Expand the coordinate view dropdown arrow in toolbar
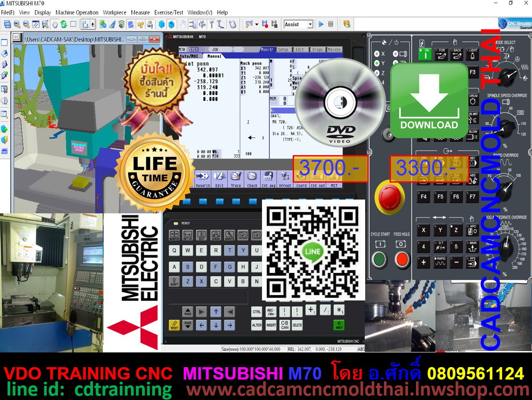 click(93, 24)
